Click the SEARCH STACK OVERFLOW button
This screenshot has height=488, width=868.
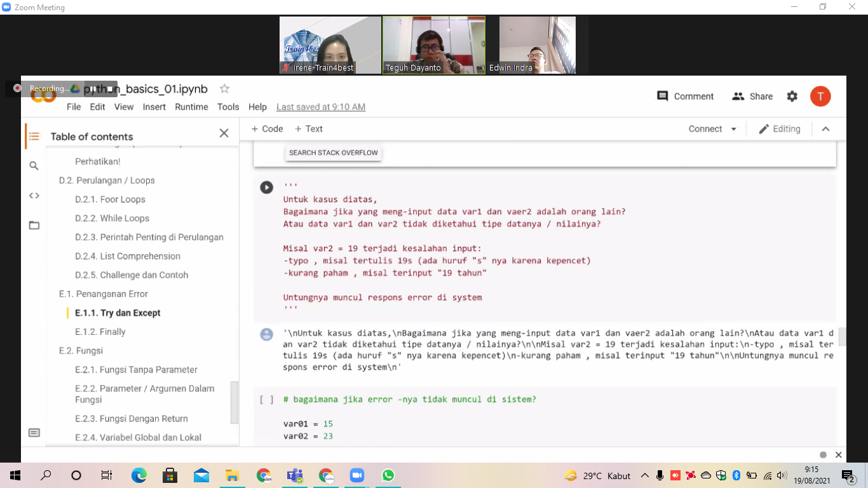333,153
